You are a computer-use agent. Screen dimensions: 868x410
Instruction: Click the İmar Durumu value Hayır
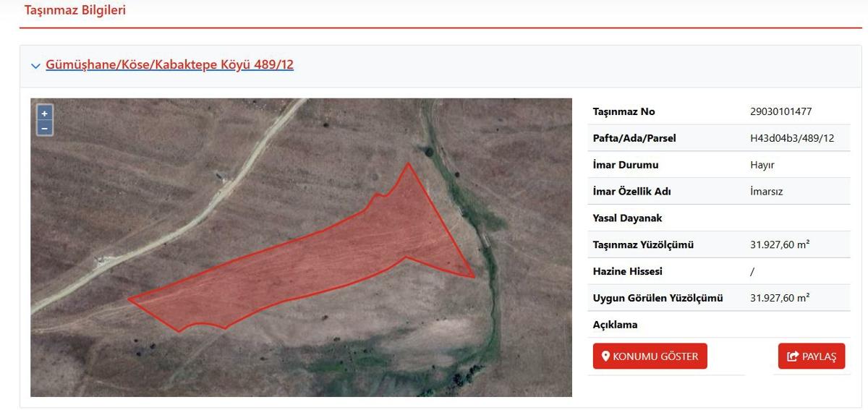pos(762,165)
